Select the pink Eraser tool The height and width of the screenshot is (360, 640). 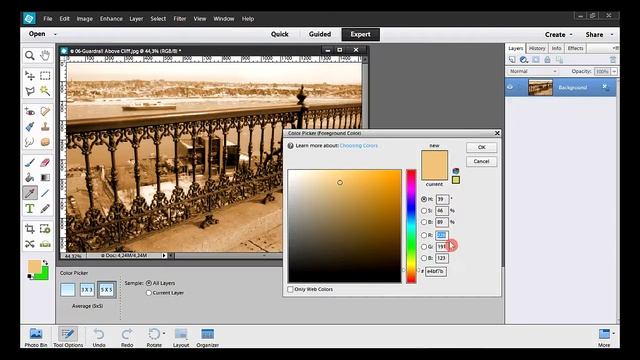point(45,162)
